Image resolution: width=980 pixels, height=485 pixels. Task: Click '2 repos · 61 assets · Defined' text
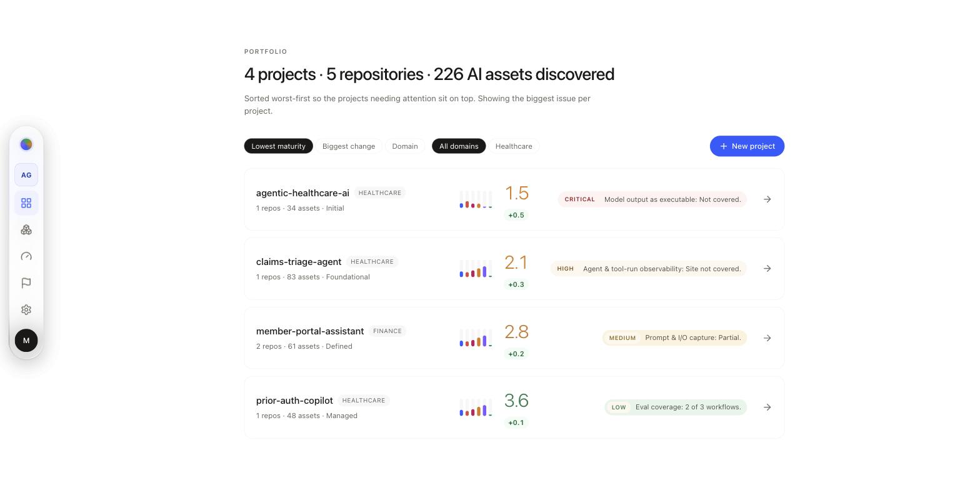coord(304,346)
